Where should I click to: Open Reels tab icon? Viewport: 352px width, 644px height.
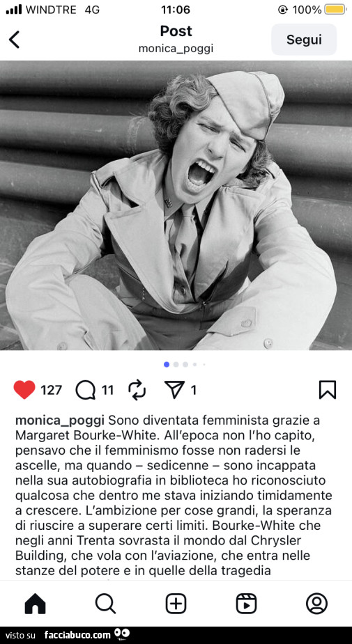(246, 604)
